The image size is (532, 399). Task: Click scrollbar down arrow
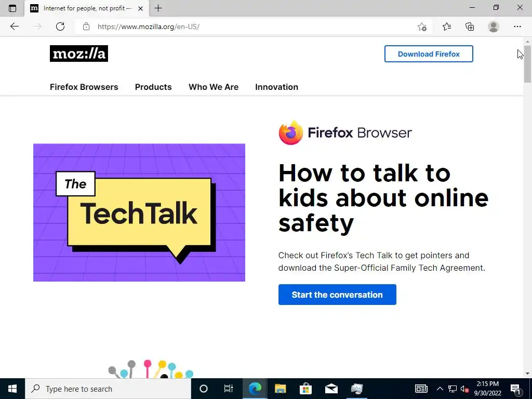(x=527, y=374)
